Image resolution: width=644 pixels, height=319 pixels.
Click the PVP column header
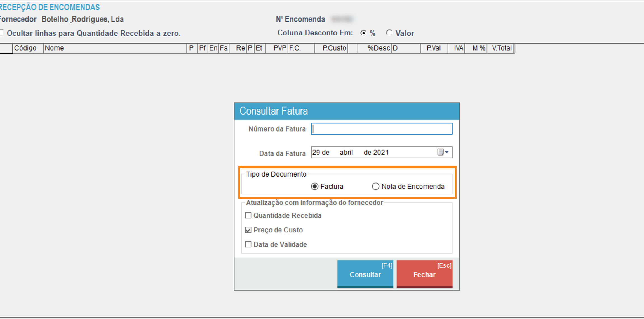279,48
